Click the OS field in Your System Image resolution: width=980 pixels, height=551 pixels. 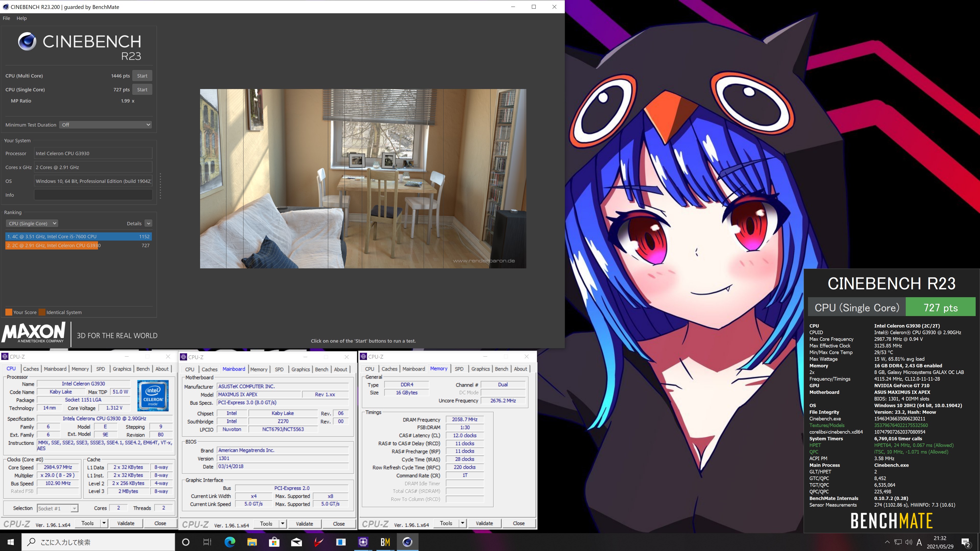point(93,181)
